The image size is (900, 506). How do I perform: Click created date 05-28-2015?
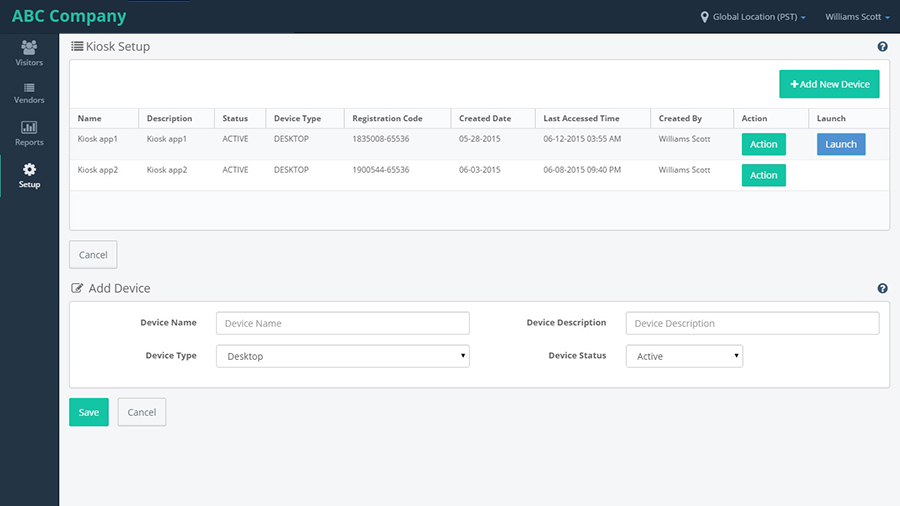[480, 139]
